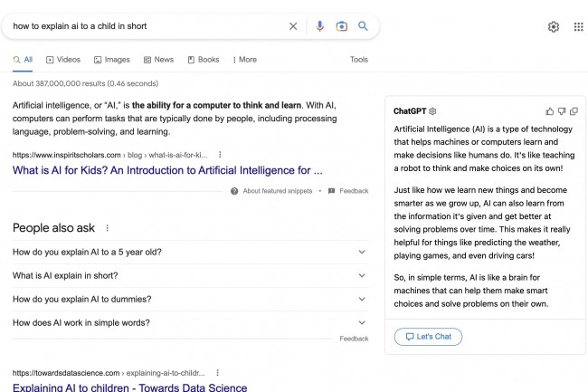588x392 pixels.
Task: Open the Google apps grid
Action: tap(578, 27)
